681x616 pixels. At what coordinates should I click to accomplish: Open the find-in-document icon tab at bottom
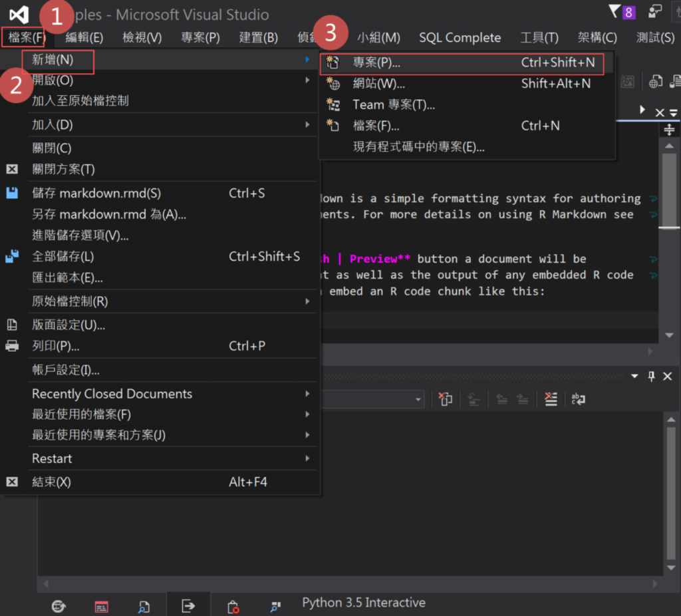(x=144, y=607)
